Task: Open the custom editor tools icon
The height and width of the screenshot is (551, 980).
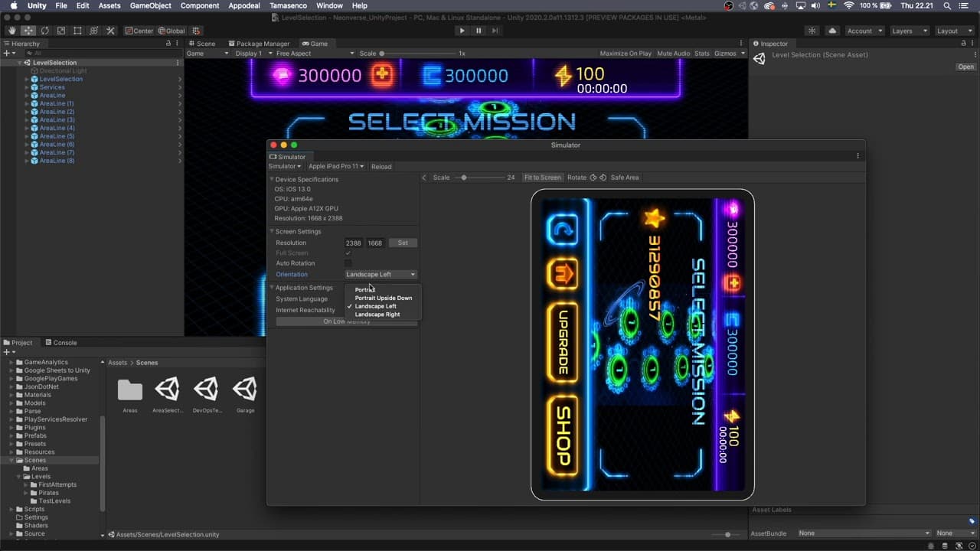Action: click(x=110, y=31)
